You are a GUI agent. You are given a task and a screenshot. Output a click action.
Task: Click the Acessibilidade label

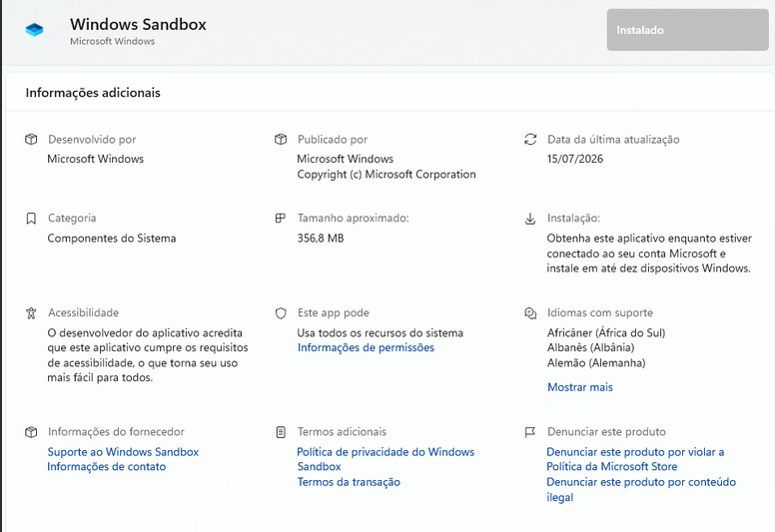(x=84, y=312)
